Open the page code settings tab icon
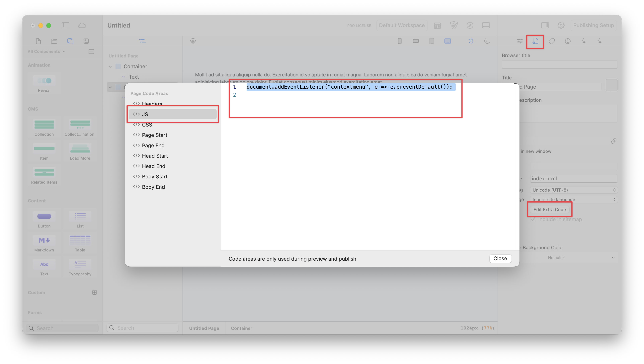The width and height of the screenshot is (644, 364). 535,41
